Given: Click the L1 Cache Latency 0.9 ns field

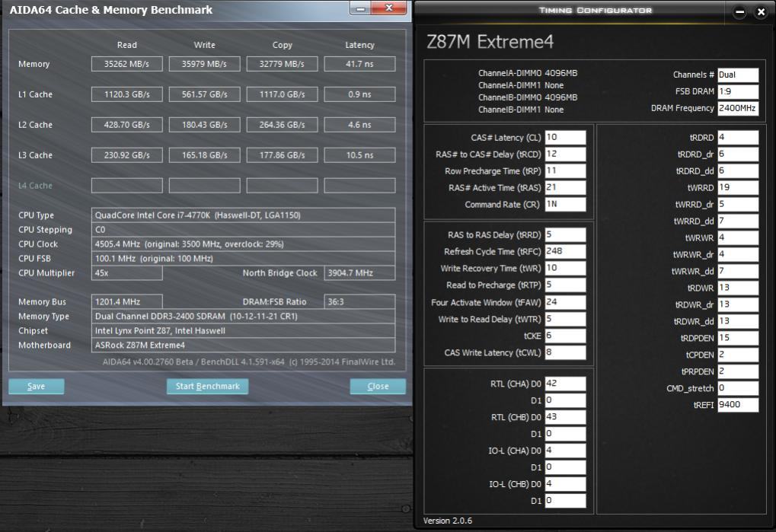Looking at the screenshot, I should tap(359, 94).
